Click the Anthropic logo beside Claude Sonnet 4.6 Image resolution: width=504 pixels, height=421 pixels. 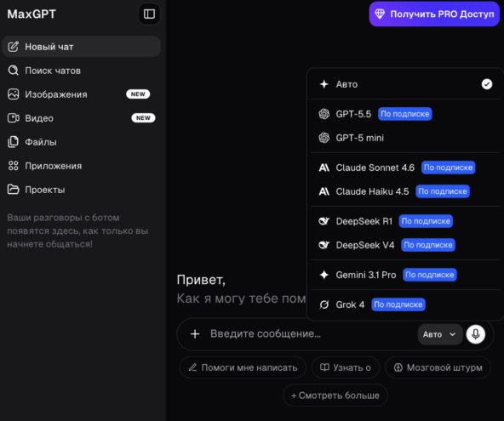click(x=324, y=168)
